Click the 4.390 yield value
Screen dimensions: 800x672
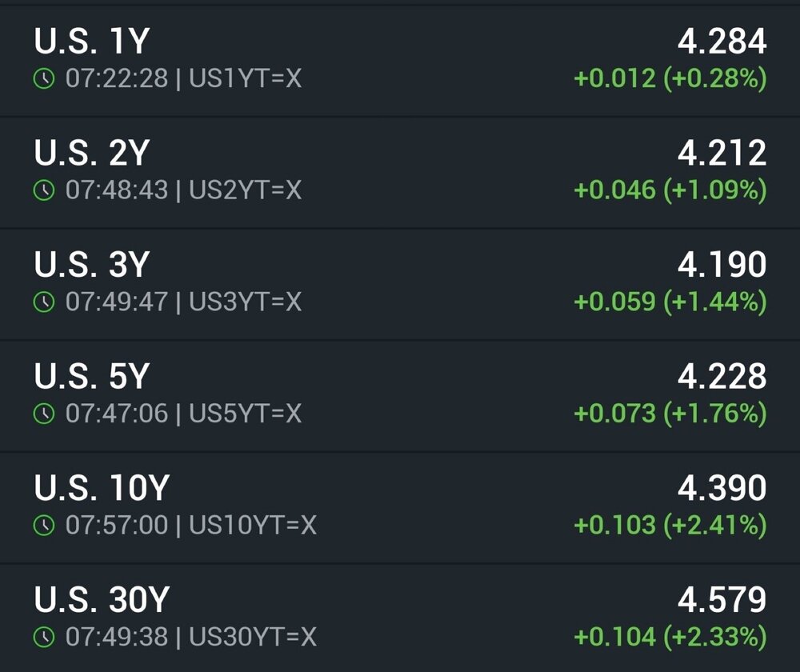click(722, 488)
